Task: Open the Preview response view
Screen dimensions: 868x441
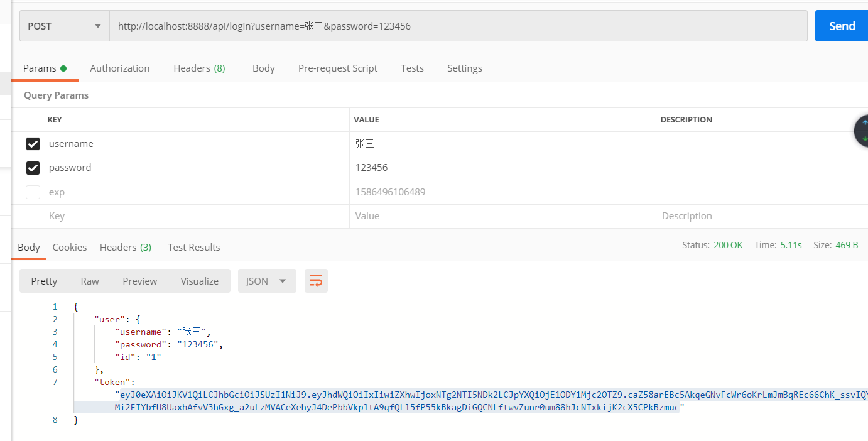Action: (139, 281)
